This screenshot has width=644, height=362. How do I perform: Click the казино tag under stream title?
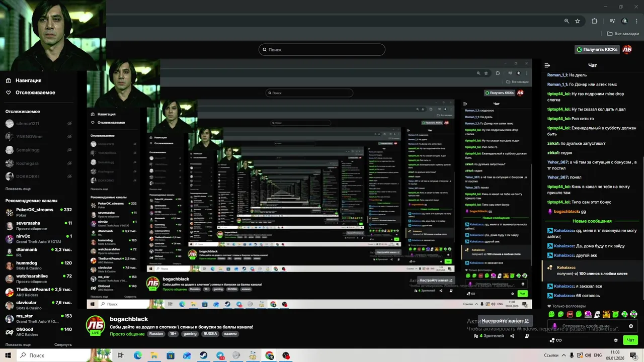230,334
